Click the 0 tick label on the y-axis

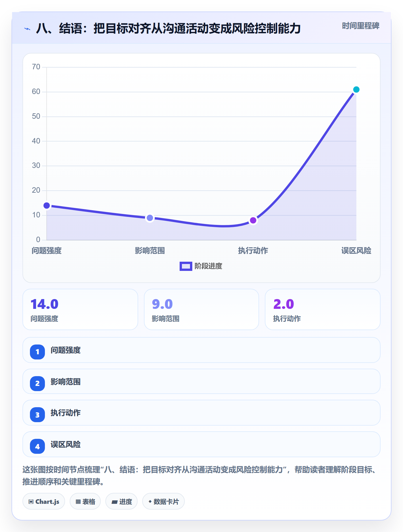[38, 240]
